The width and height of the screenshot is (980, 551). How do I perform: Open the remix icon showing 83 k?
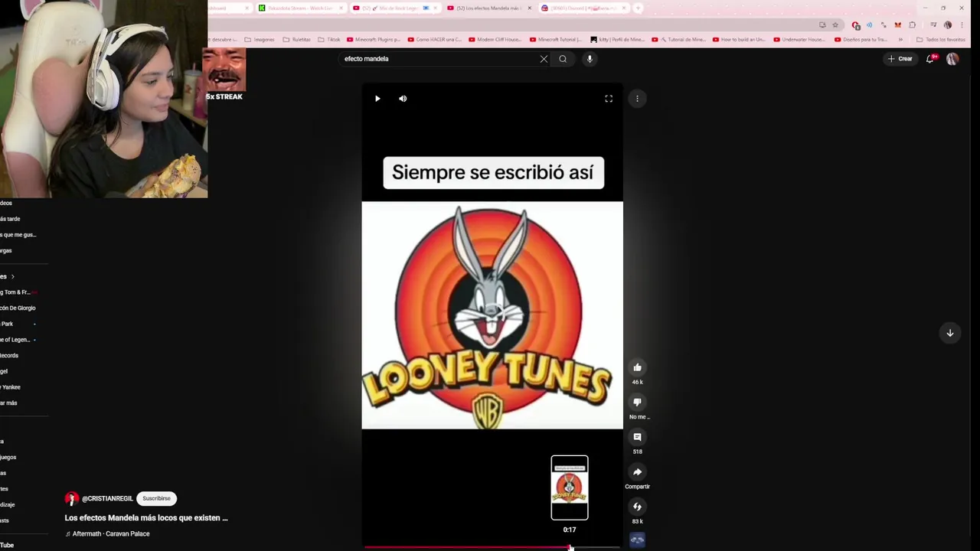637,507
